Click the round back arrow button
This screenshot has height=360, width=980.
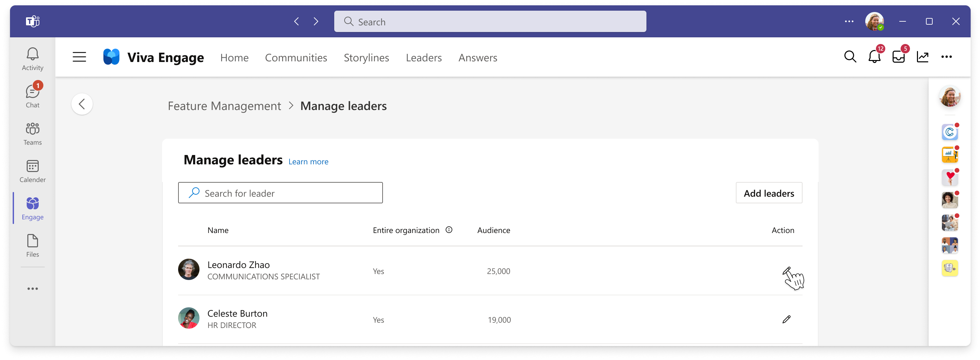click(82, 104)
